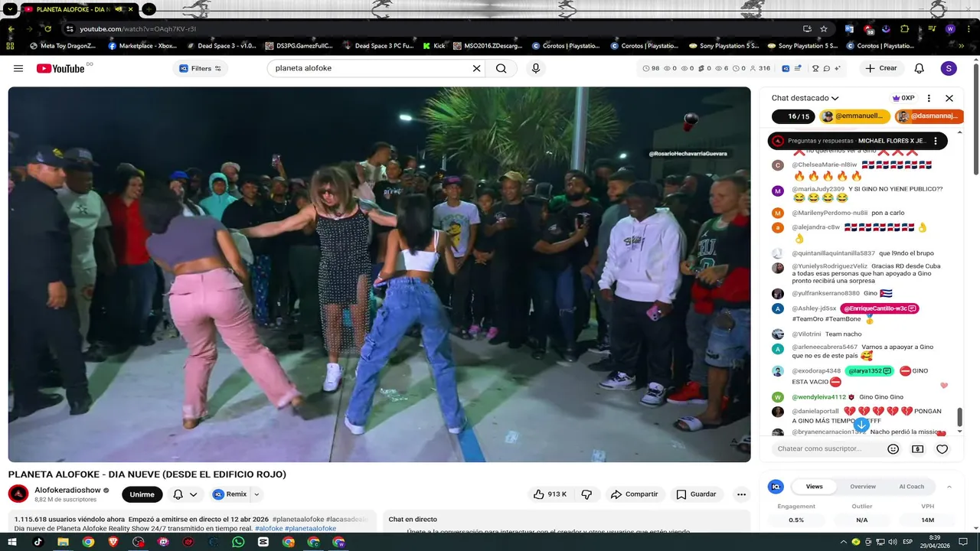Bookmark the page with the star icon

coord(824,29)
